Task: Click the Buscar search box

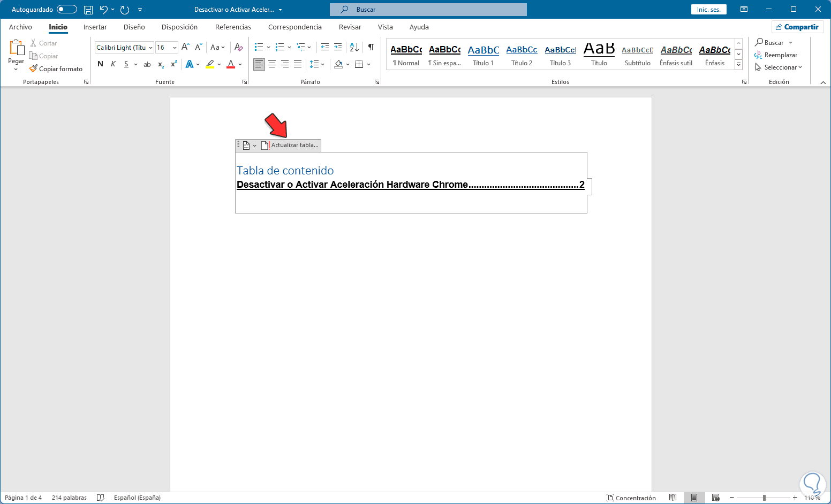Action: click(428, 10)
